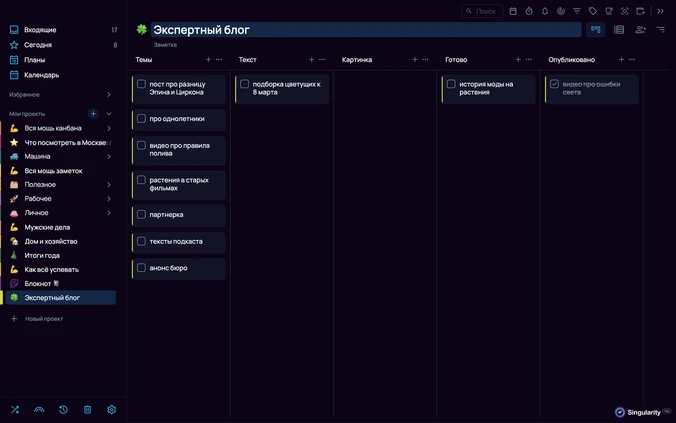676x423 pixels.
Task: Edit Экспертный блог title field
Action: click(366, 30)
